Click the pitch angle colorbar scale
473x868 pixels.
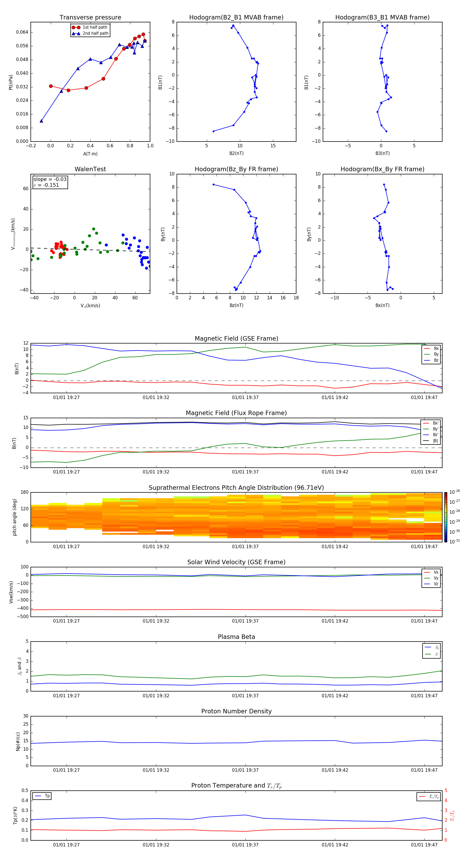[x=446, y=517]
